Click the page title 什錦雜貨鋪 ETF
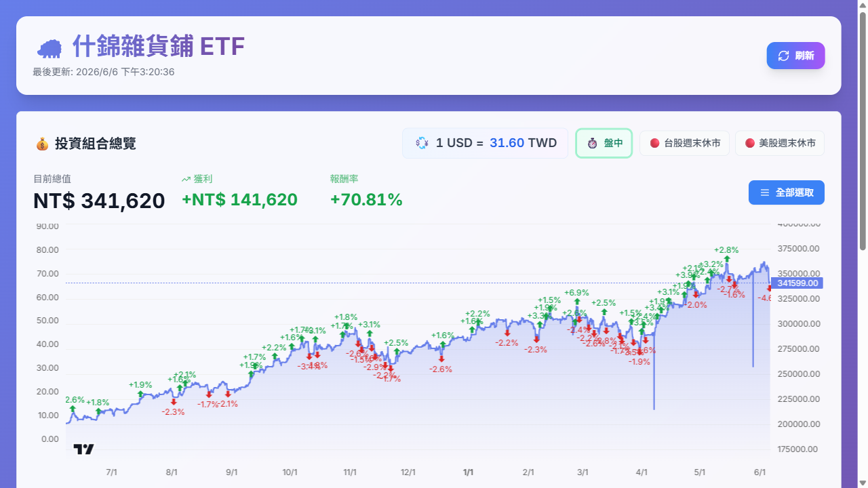This screenshot has width=868, height=488. 158,47
